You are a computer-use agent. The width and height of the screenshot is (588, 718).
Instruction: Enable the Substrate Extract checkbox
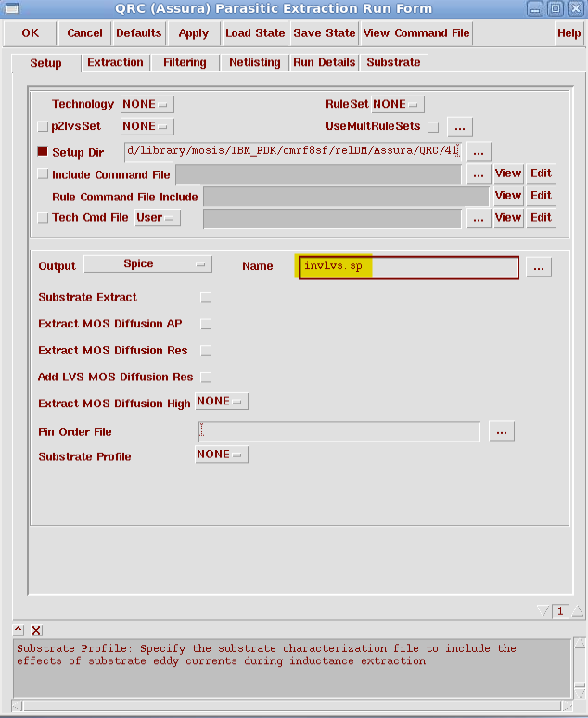(206, 298)
